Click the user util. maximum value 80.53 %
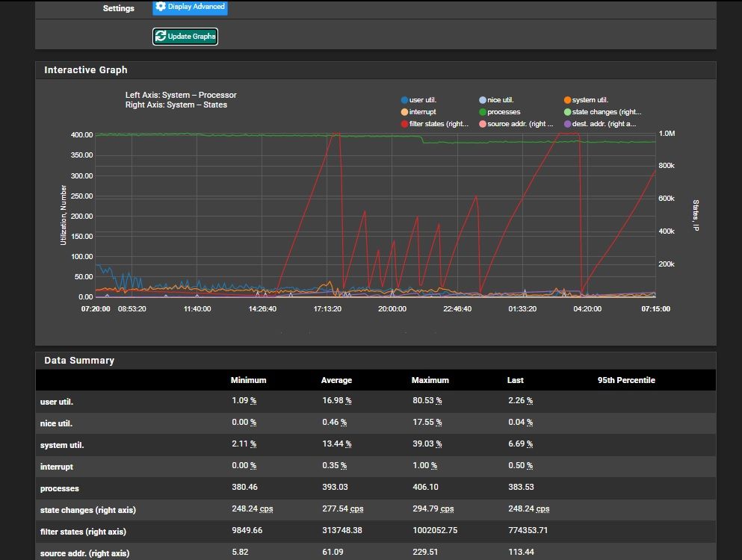The image size is (742, 560). point(427,401)
